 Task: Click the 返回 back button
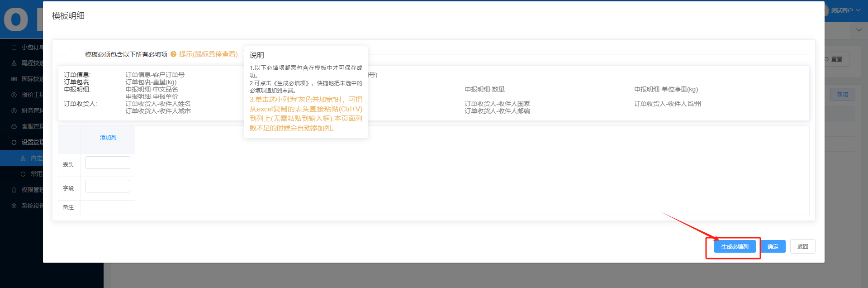pos(802,246)
